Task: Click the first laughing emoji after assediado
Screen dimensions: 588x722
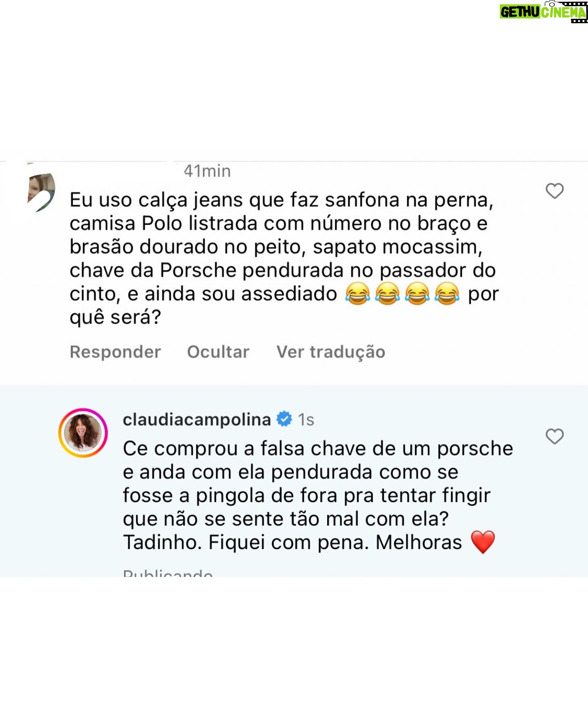Action: pos(358,294)
